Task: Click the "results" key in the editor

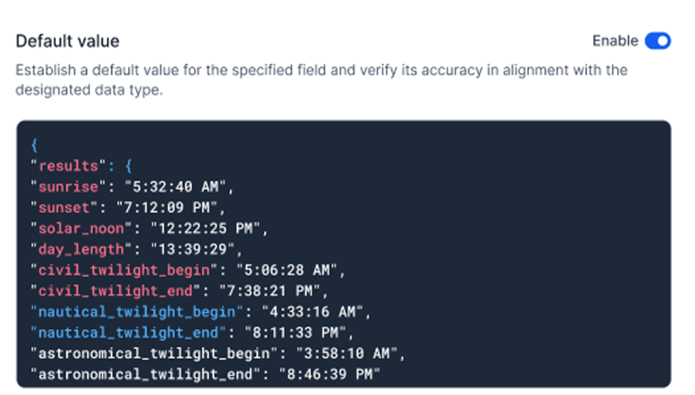Action: (68, 166)
